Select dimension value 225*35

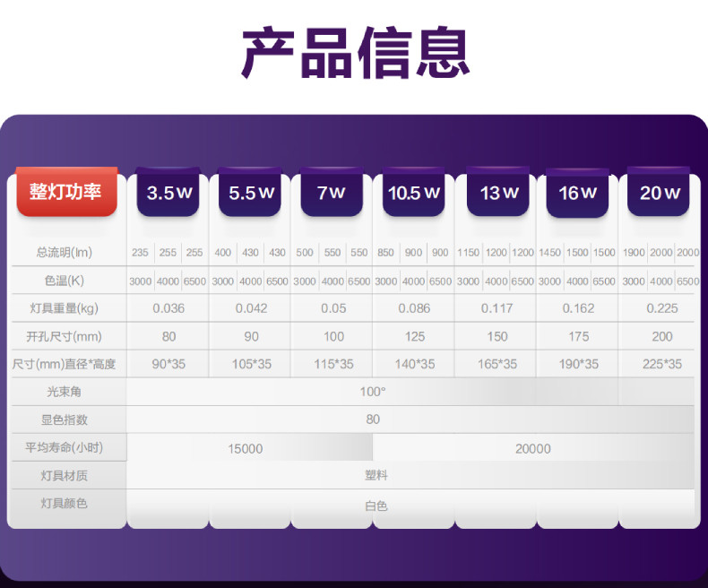[662, 364]
